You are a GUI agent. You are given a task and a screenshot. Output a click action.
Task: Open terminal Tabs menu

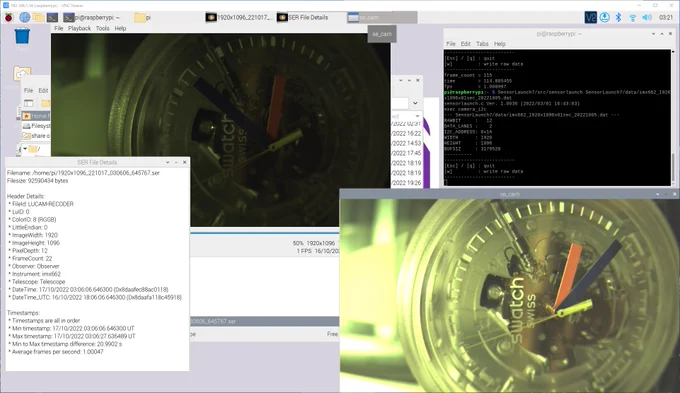coord(482,44)
